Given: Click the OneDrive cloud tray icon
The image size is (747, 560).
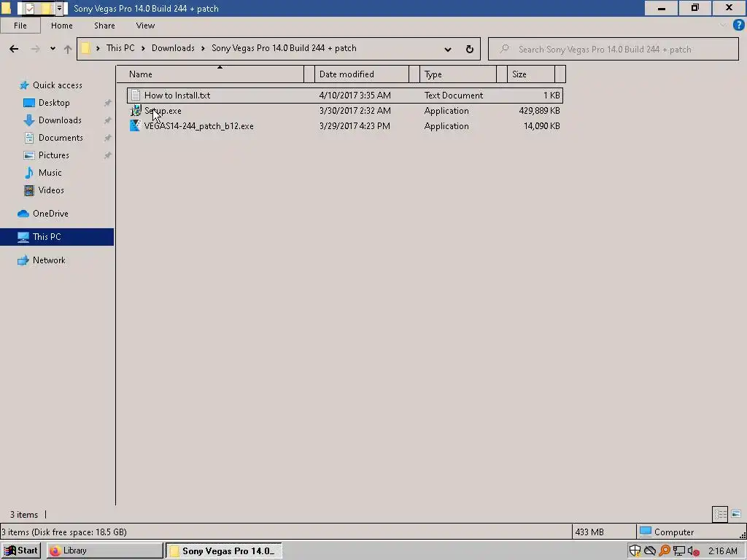Looking at the screenshot, I should pos(650,551).
